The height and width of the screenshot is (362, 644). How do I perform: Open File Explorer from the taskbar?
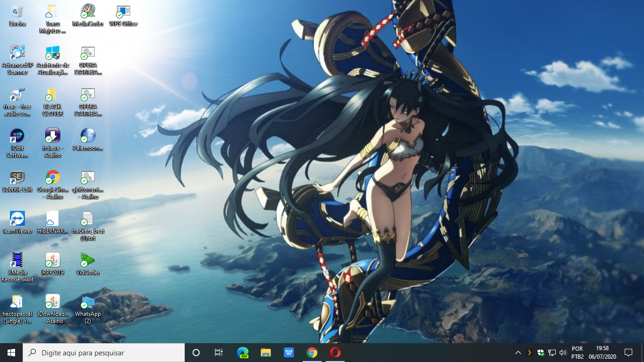tap(266, 353)
